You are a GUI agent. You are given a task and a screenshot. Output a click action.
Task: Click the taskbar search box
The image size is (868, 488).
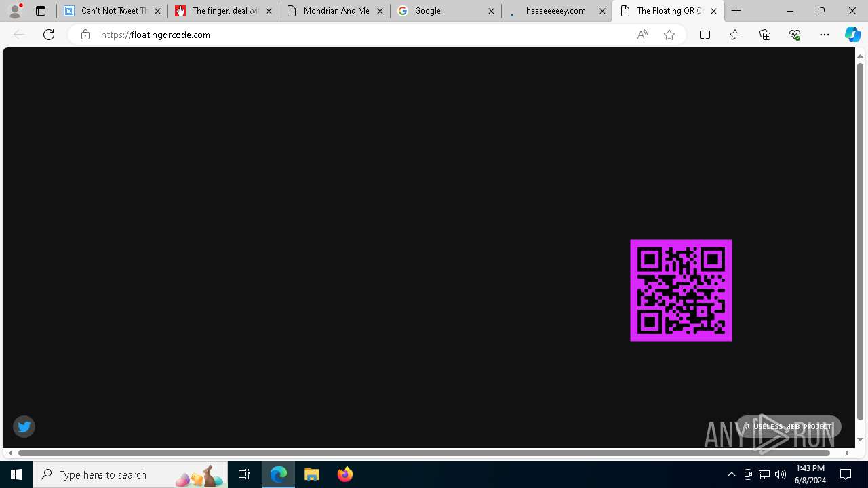[130, 474]
